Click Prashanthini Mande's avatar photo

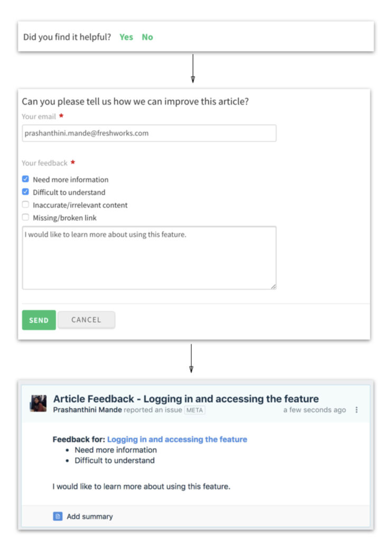click(x=39, y=403)
